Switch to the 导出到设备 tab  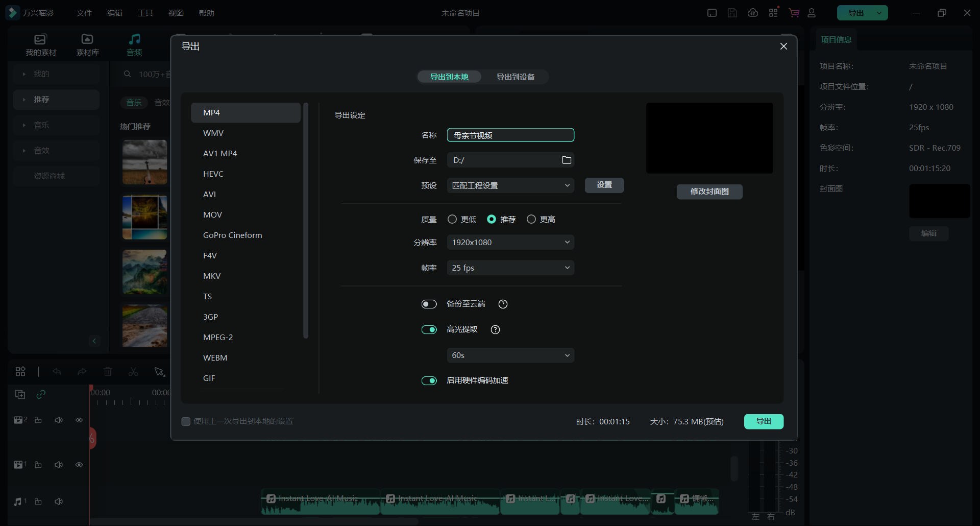coord(516,77)
